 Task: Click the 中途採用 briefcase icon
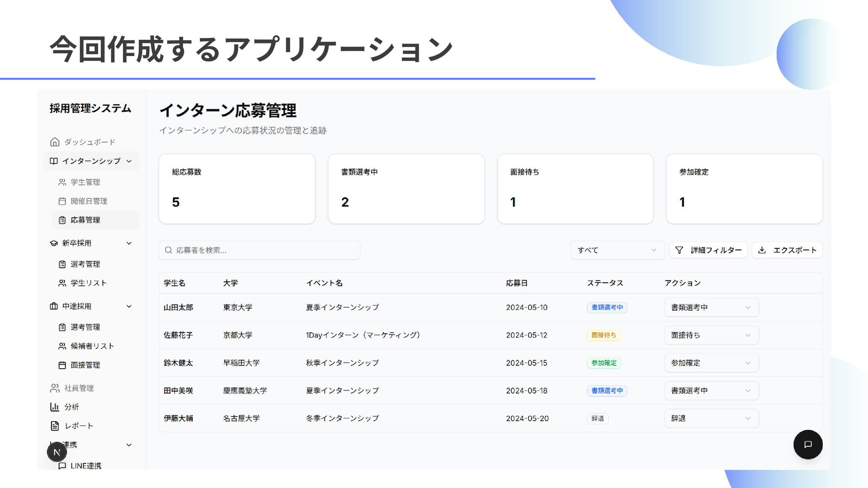(54, 306)
